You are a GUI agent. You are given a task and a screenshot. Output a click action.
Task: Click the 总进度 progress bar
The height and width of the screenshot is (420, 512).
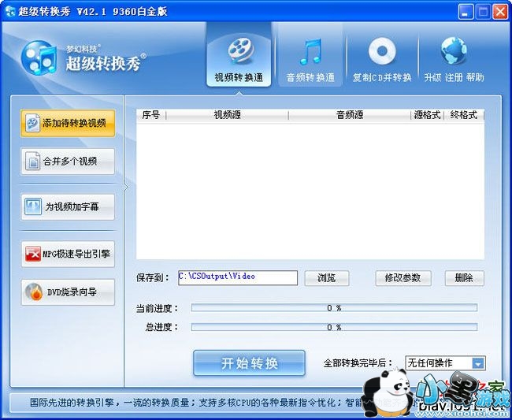tap(334, 327)
